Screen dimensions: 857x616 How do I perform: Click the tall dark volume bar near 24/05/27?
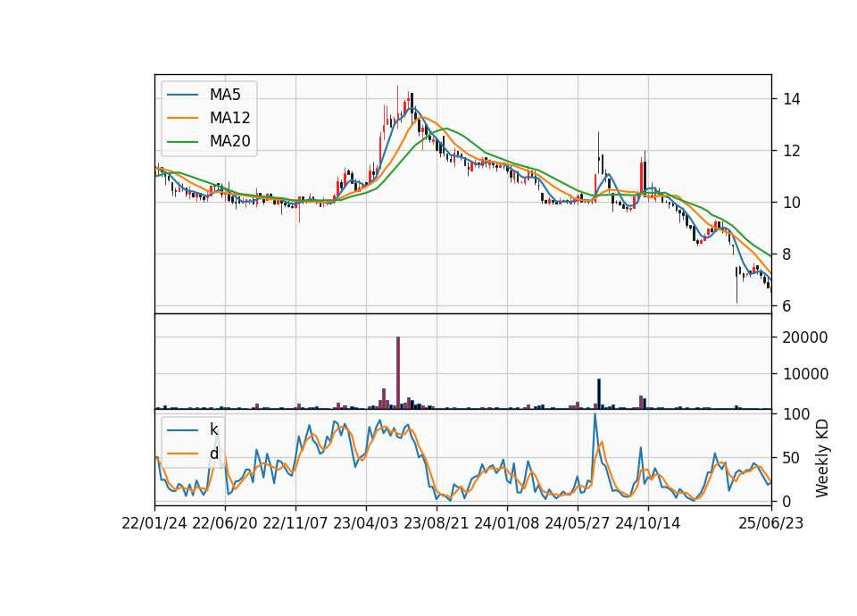[x=599, y=394]
